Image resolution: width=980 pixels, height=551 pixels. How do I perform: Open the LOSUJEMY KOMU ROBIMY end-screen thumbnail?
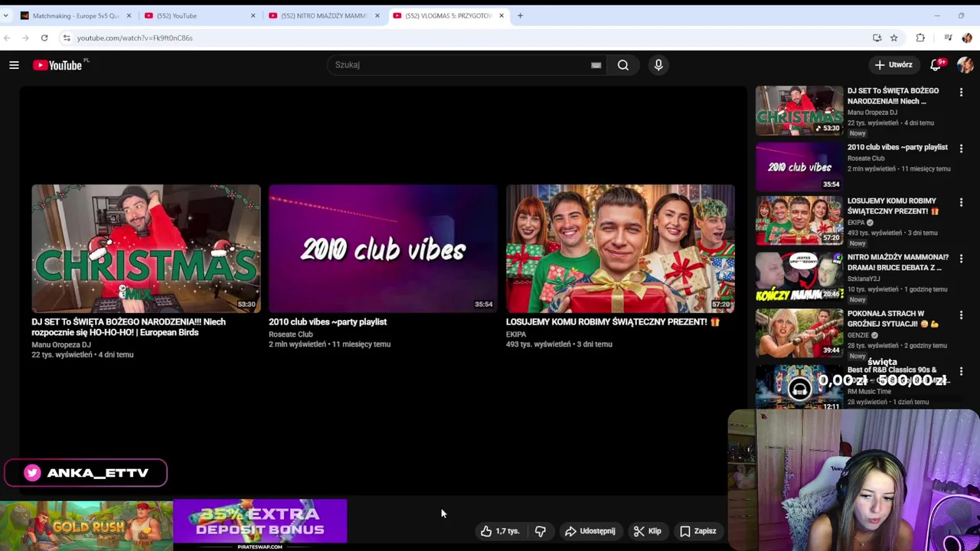[620, 248]
